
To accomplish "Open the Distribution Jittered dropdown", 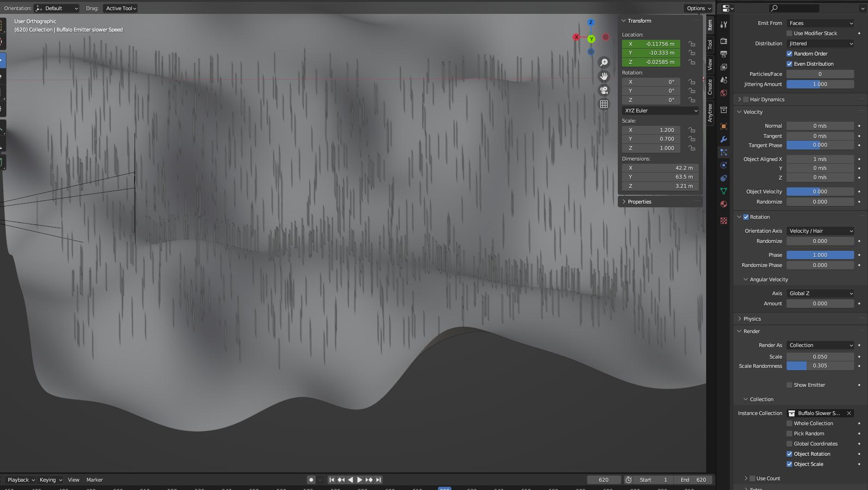I will click(820, 43).
